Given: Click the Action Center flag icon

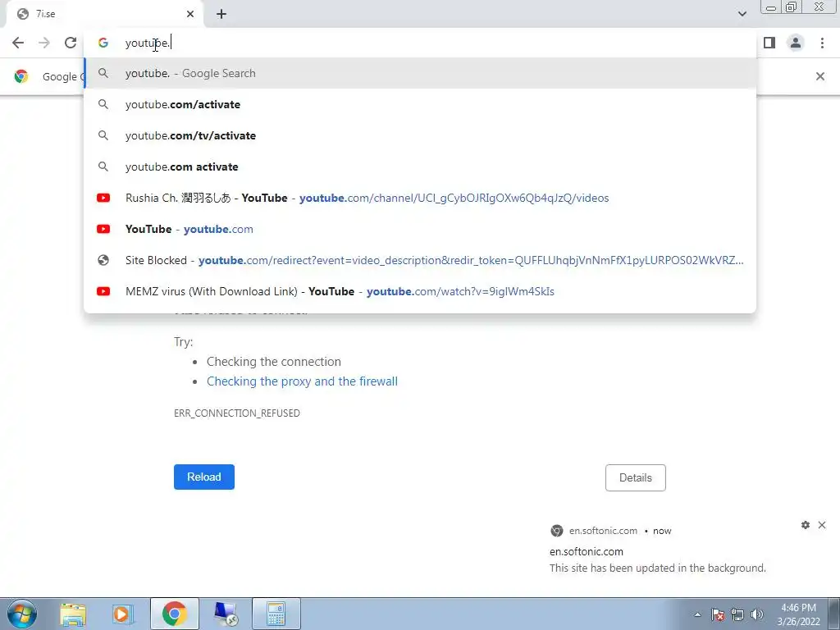Looking at the screenshot, I should click(x=718, y=614).
